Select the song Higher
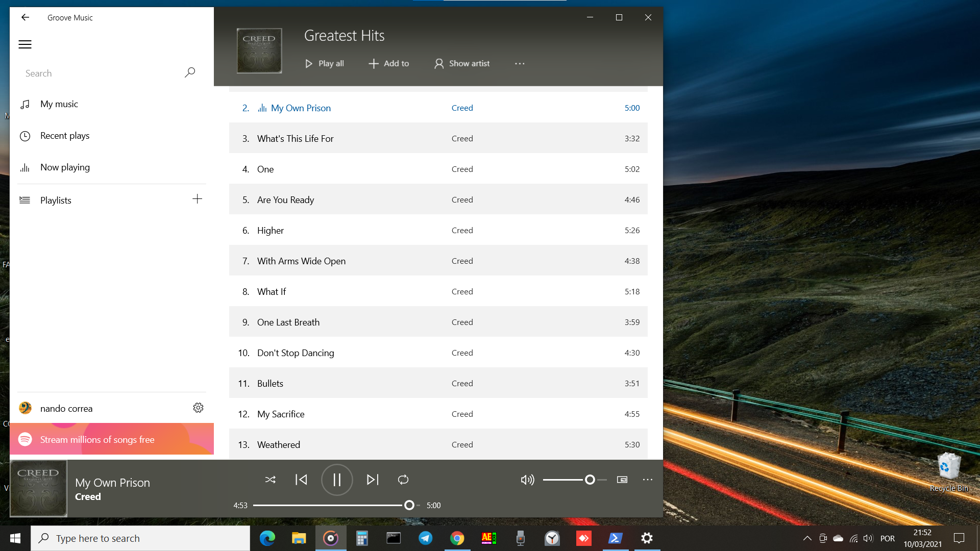This screenshot has width=980, height=551. pos(438,230)
